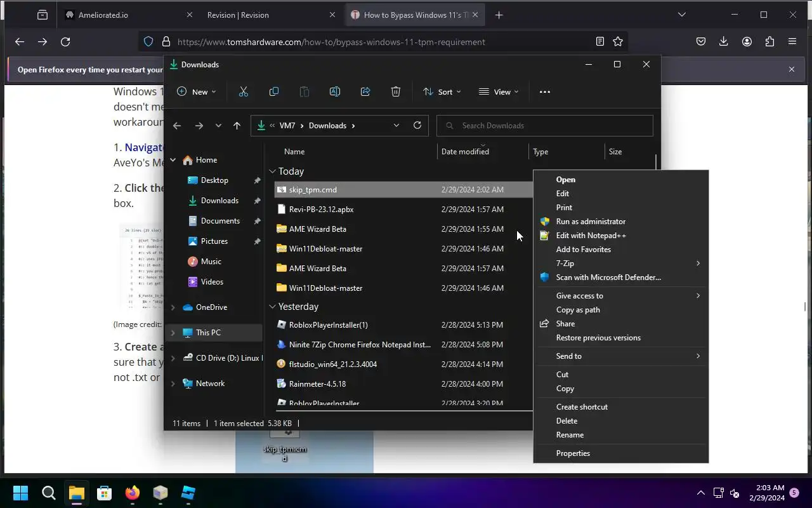Bookmark this page with star icon
The height and width of the screenshot is (508, 812).
(x=618, y=42)
